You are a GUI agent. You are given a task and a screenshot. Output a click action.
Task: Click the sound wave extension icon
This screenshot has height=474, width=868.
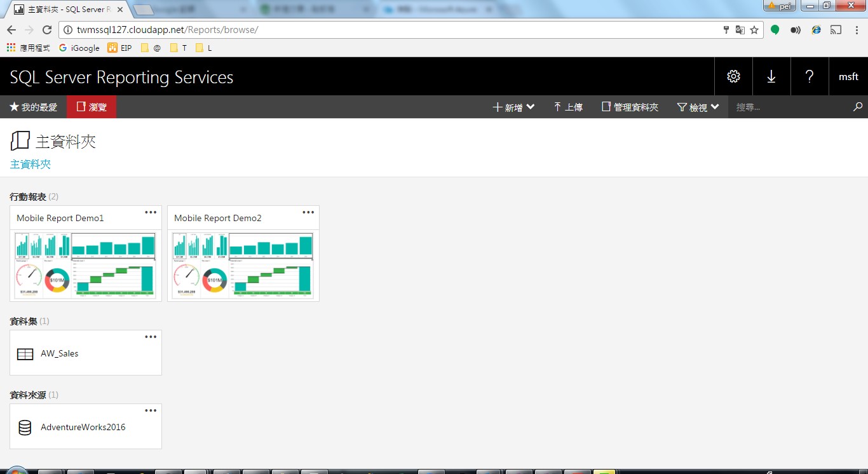tap(795, 30)
